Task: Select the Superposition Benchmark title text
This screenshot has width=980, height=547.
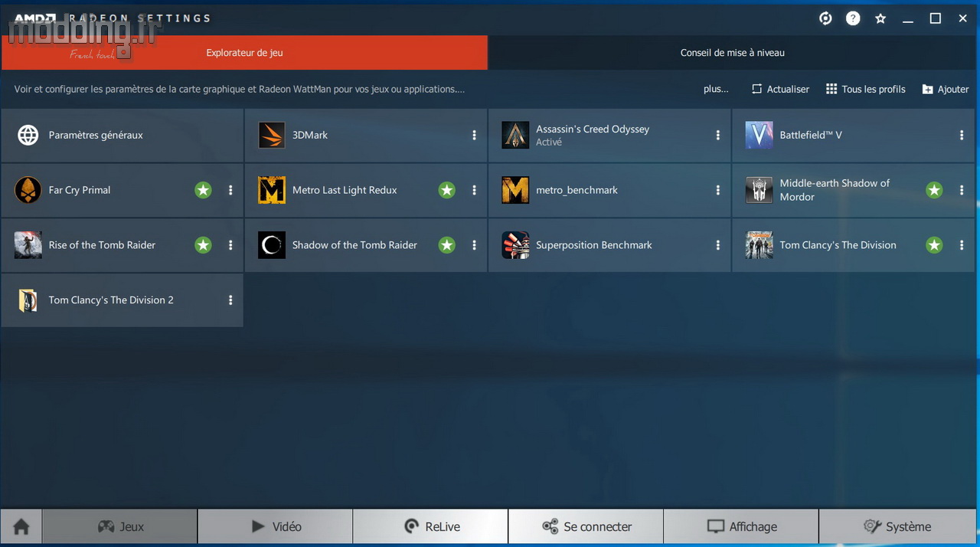Action: pos(594,245)
